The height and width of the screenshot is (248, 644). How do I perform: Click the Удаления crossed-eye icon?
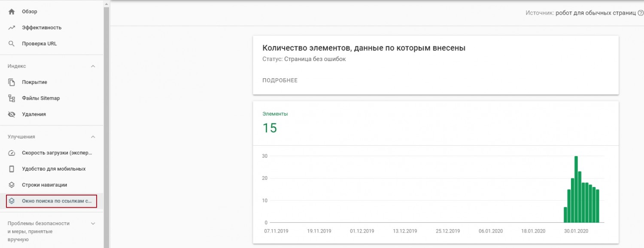point(12,114)
